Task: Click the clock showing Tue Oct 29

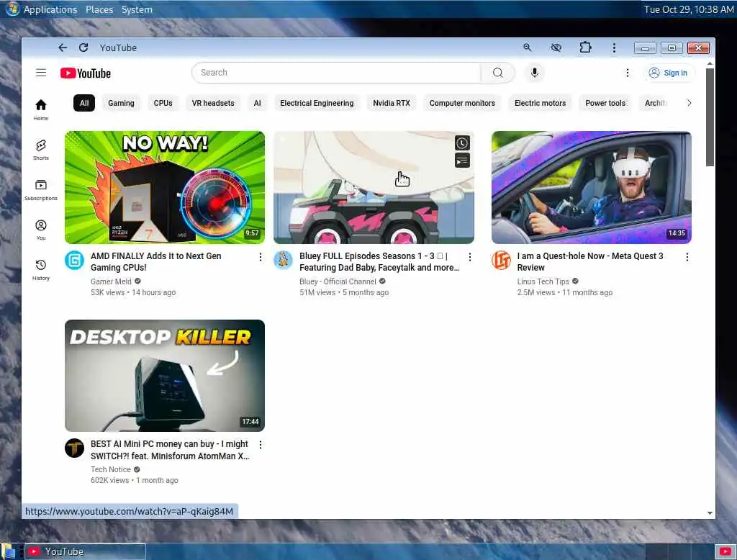Action: (689, 9)
